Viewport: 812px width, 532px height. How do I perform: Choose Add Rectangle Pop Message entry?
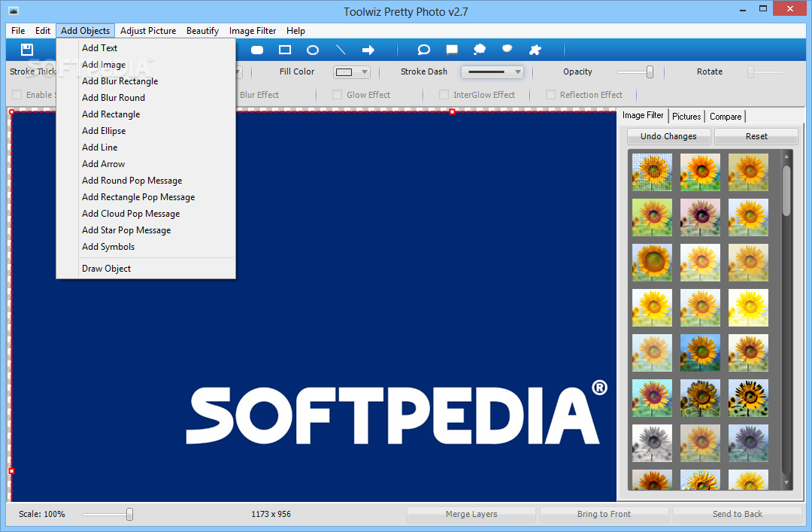click(146, 197)
